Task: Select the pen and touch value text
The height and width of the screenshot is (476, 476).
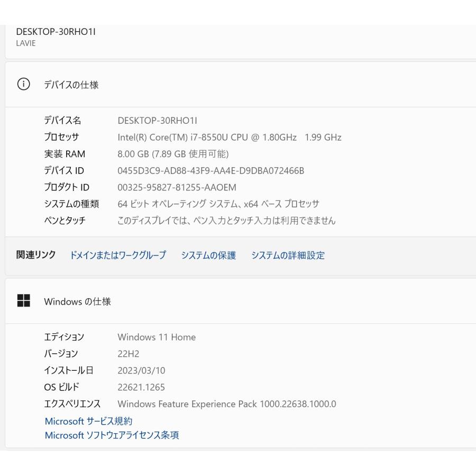Action: (226, 221)
